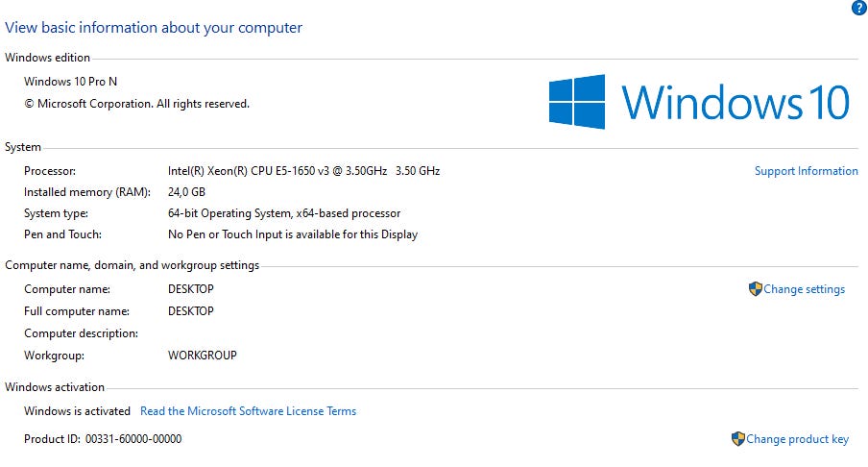Click the Intel Xeon processor value

pyautogui.click(x=303, y=171)
